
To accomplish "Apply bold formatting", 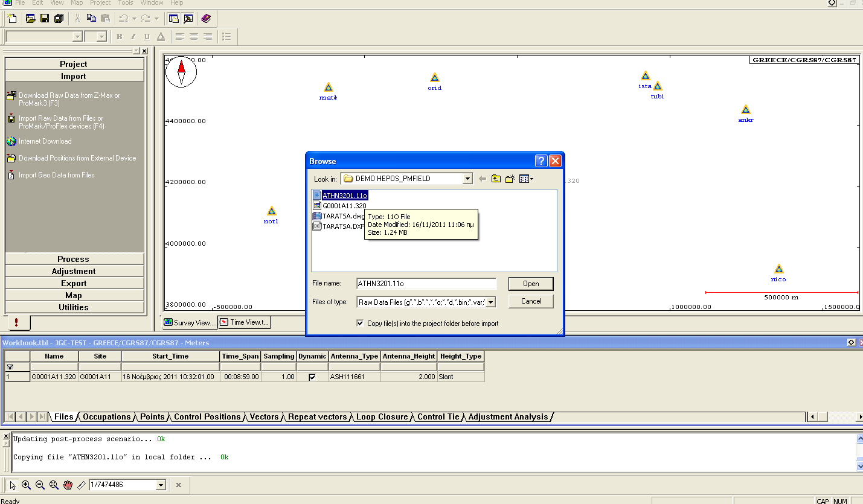I will point(119,37).
